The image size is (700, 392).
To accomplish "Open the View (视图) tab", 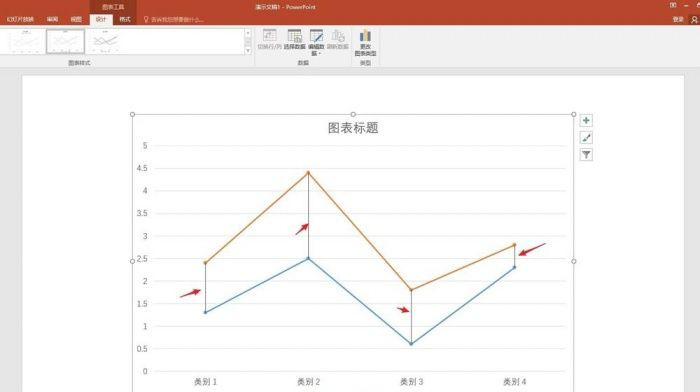I will point(76,19).
